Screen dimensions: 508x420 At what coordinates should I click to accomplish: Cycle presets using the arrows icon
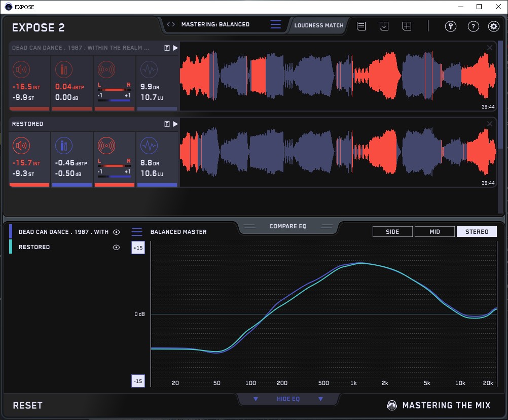coord(171,24)
